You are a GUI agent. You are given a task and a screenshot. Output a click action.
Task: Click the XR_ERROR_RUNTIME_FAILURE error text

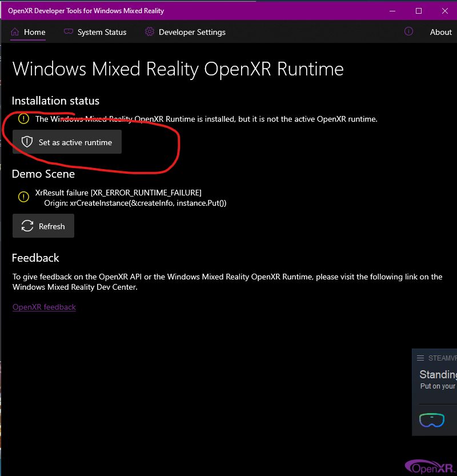(118, 193)
